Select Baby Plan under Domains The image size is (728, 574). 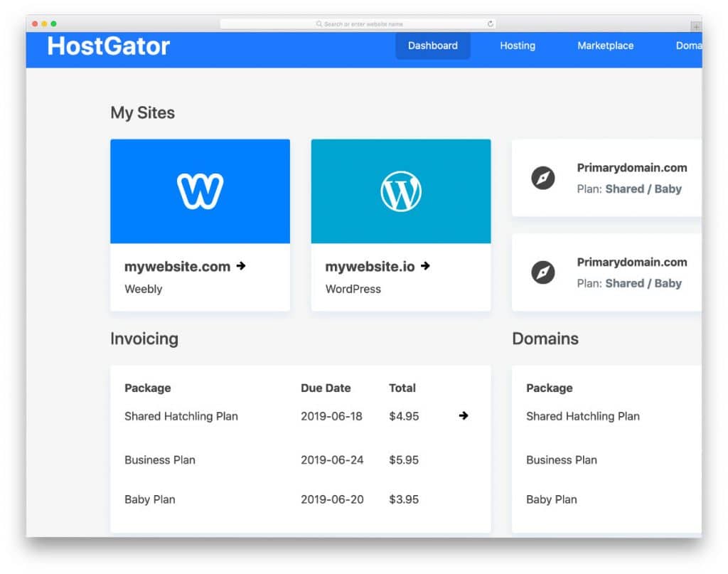pos(552,499)
